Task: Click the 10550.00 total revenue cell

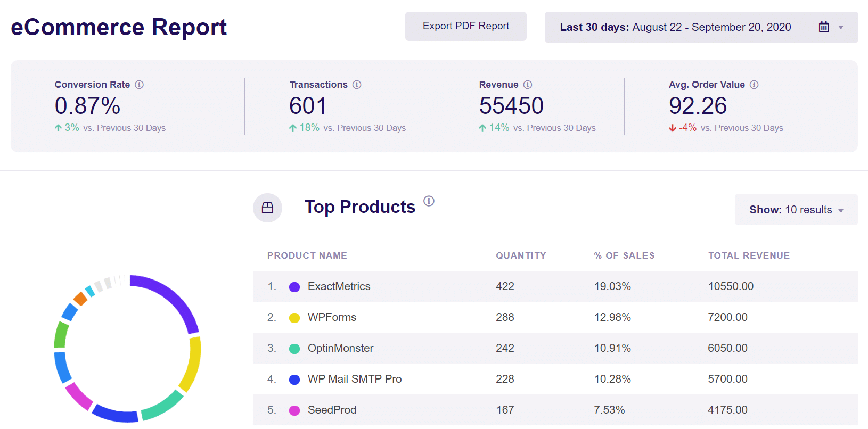Action: pyautogui.click(x=731, y=286)
